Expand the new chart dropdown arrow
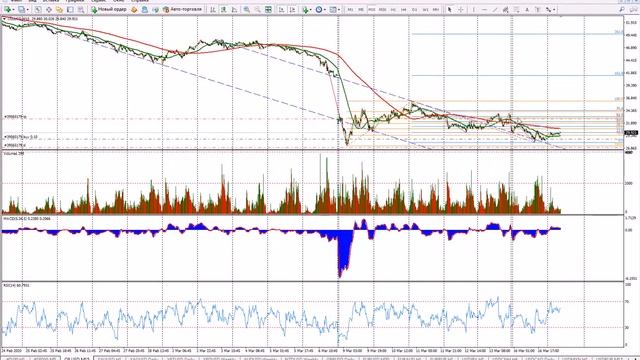Viewport: 640px width, 360px height. pyautogui.click(x=13, y=9)
